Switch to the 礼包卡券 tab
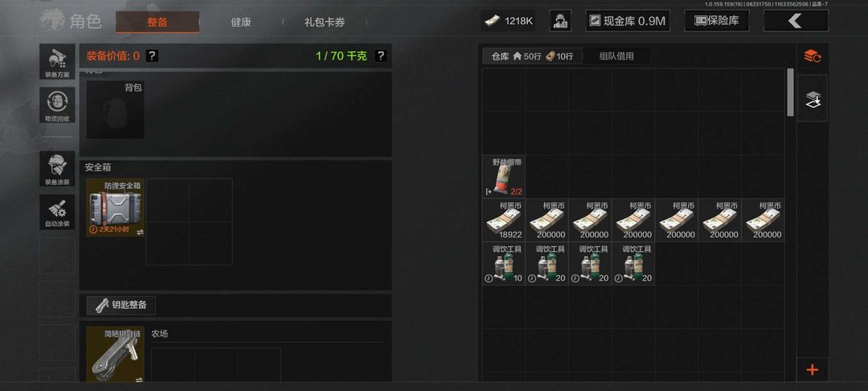Image resolution: width=868 pixels, height=391 pixels. pos(325,23)
